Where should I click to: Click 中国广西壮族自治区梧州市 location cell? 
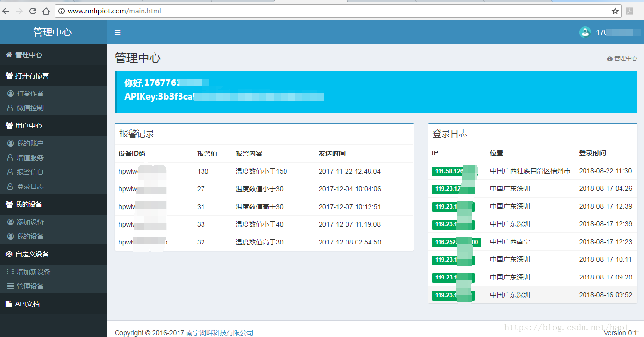530,171
